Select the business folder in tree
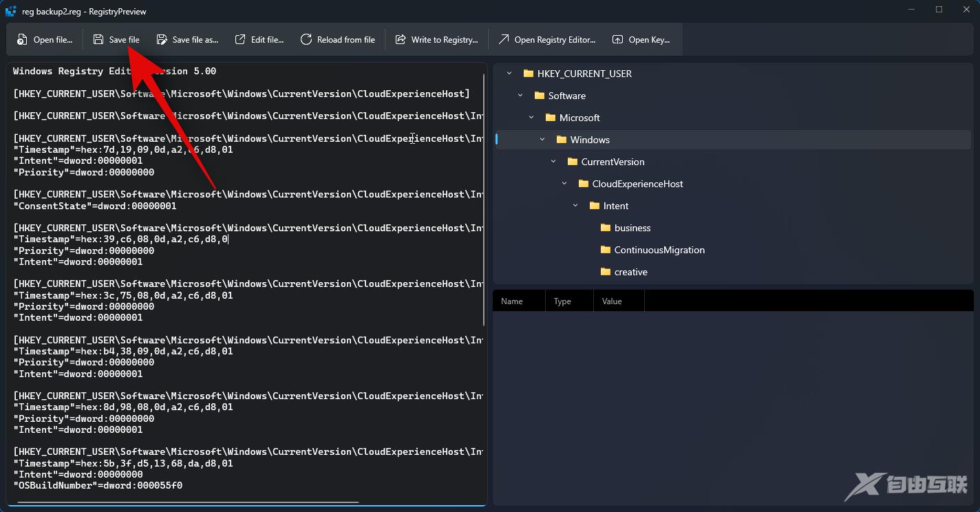This screenshot has height=512, width=980. click(x=632, y=228)
